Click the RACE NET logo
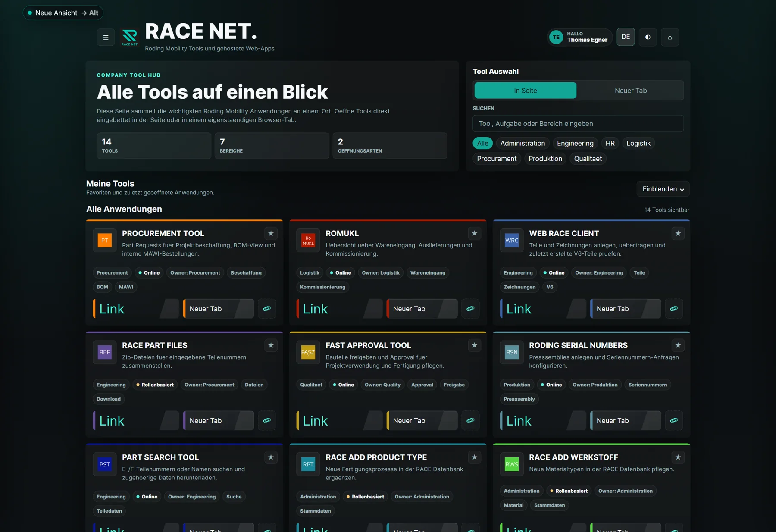776x532 pixels. click(129, 38)
